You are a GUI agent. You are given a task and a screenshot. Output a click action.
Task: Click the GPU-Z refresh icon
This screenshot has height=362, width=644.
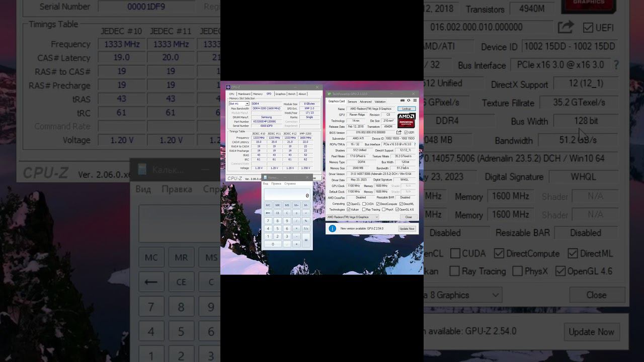pyautogui.click(x=409, y=101)
